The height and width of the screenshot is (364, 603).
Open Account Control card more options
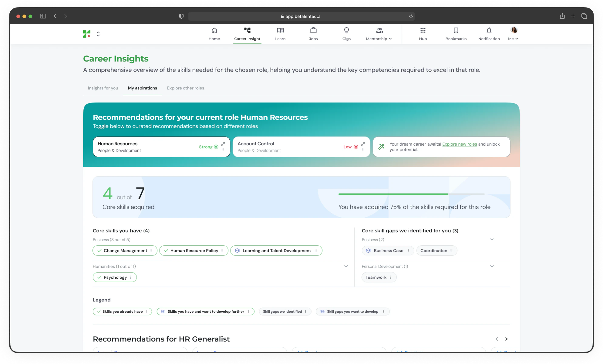coord(363,150)
